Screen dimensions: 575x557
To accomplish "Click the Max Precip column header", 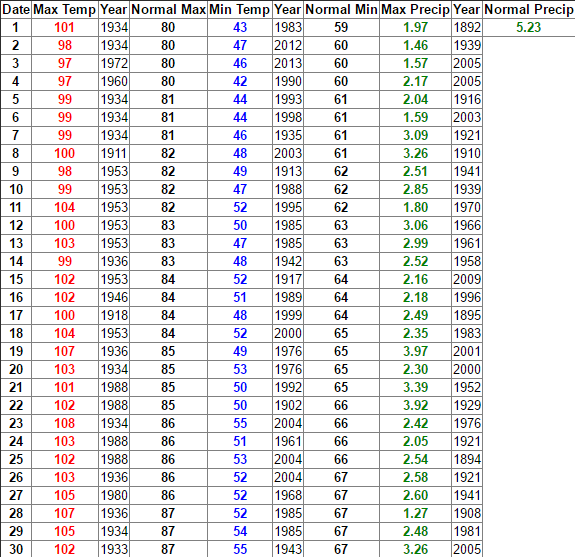I will (x=415, y=10).
